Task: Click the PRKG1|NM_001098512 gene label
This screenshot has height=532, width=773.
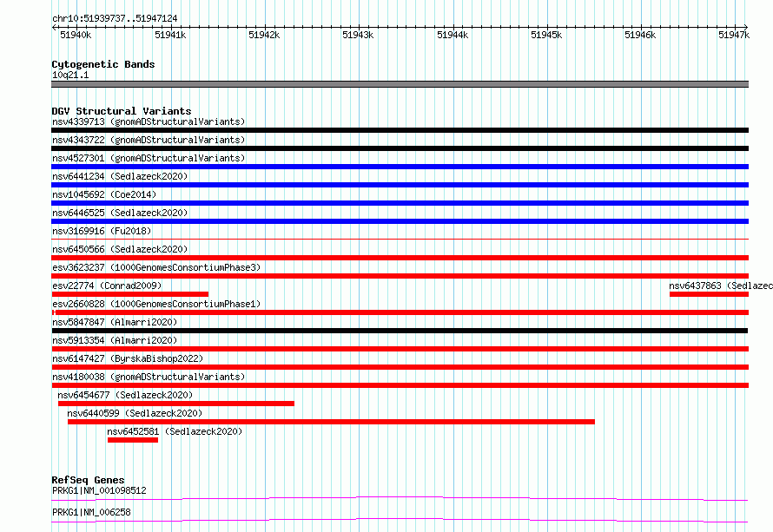Action: pos(99,490)
